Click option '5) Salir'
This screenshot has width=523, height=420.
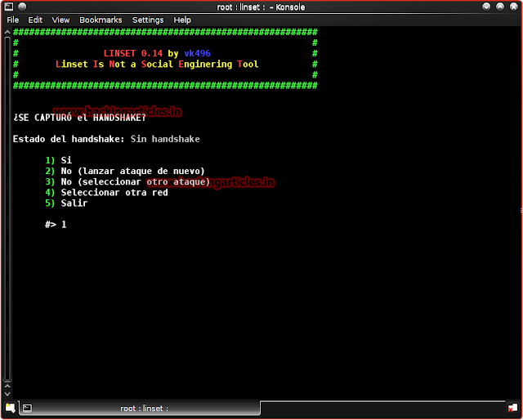[66, 203]
